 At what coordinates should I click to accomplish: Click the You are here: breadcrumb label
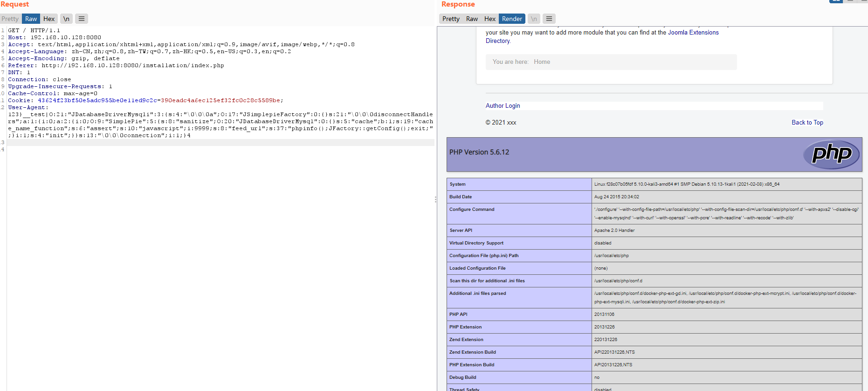[510, 62]
